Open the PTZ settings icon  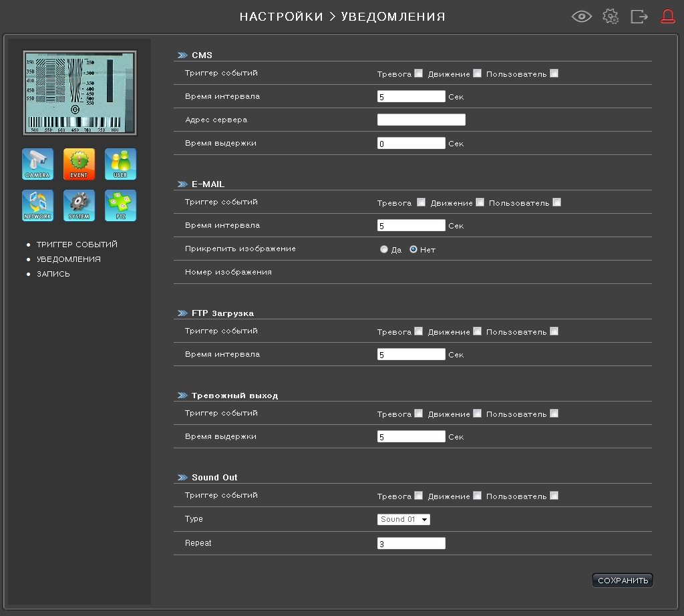pos(120,206)
